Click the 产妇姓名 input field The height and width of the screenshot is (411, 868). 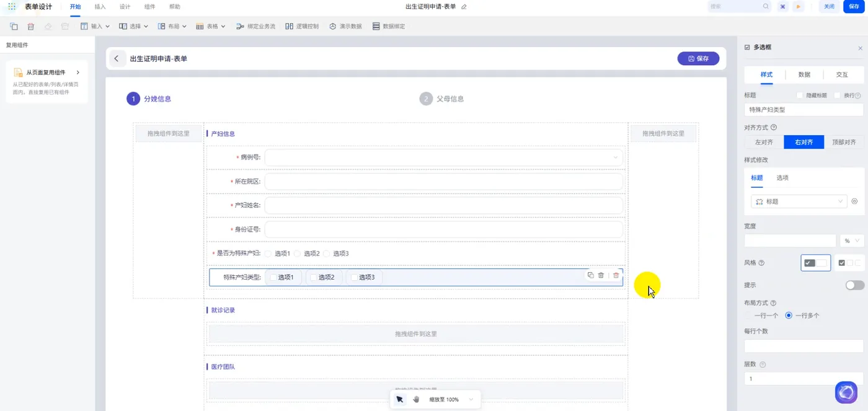point(443,205)
